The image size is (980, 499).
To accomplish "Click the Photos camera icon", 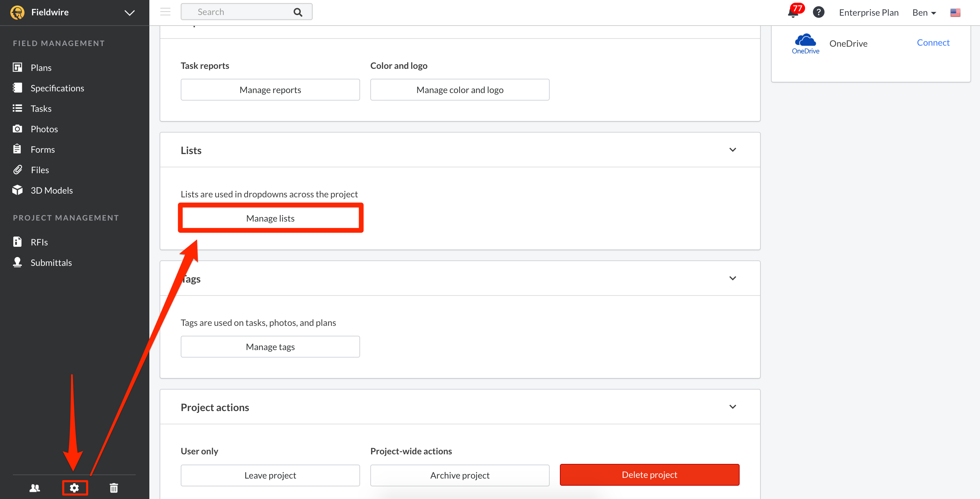I will pyautogui.click(x=17, y=128).
